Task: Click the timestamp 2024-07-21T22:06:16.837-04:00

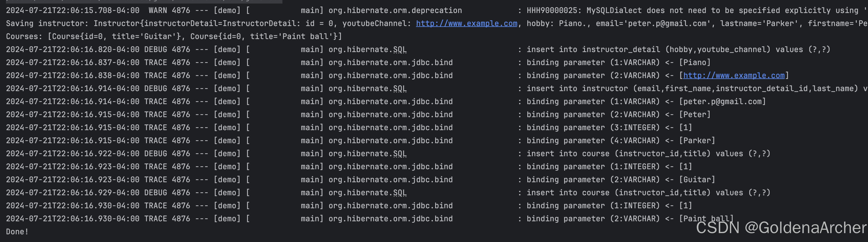Action: tap(73, 62)
